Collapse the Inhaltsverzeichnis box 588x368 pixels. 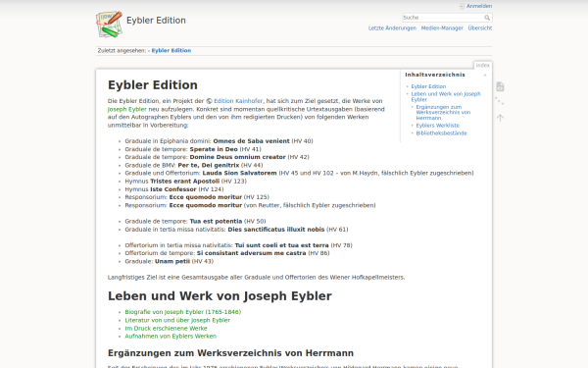[485, 76]
